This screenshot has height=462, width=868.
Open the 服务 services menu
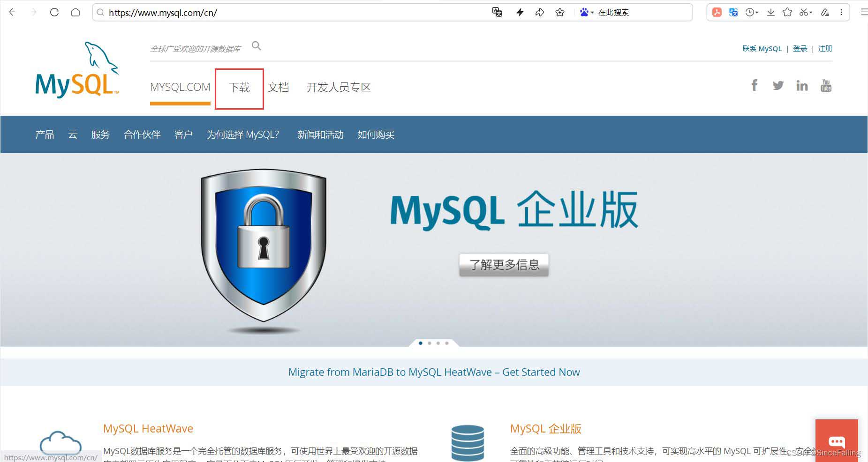[100, 135]
